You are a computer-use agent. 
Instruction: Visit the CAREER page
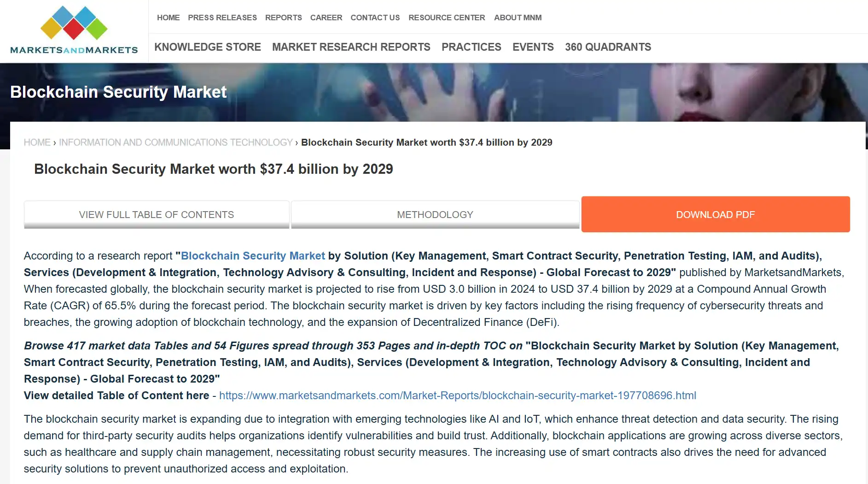326,18
